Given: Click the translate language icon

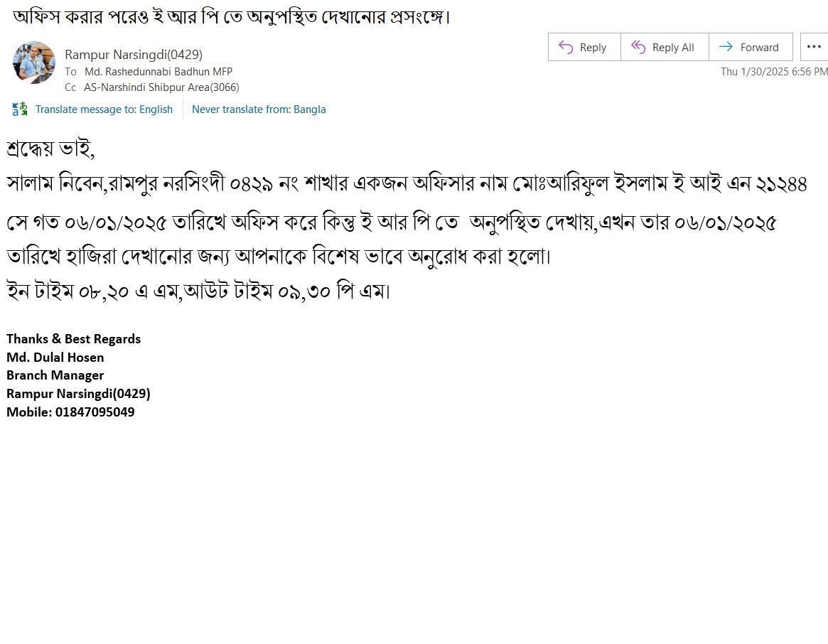Looking at the screenshot, I should pos(19,109).
